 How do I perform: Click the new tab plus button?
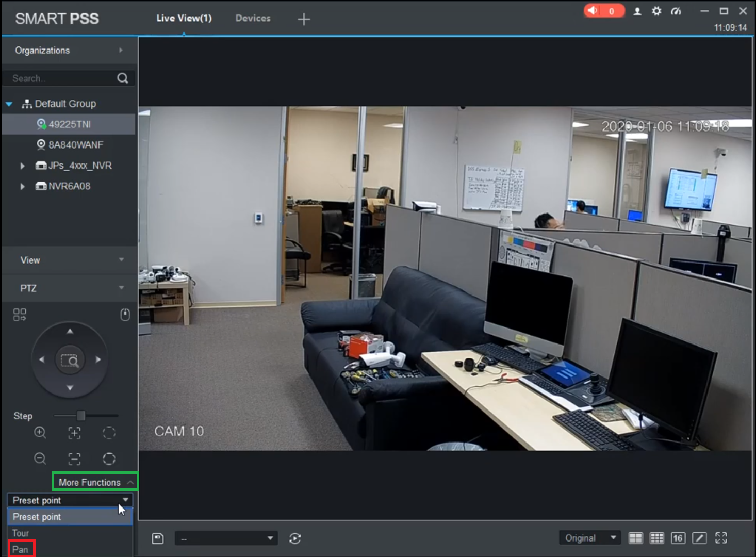pos(304,19)
